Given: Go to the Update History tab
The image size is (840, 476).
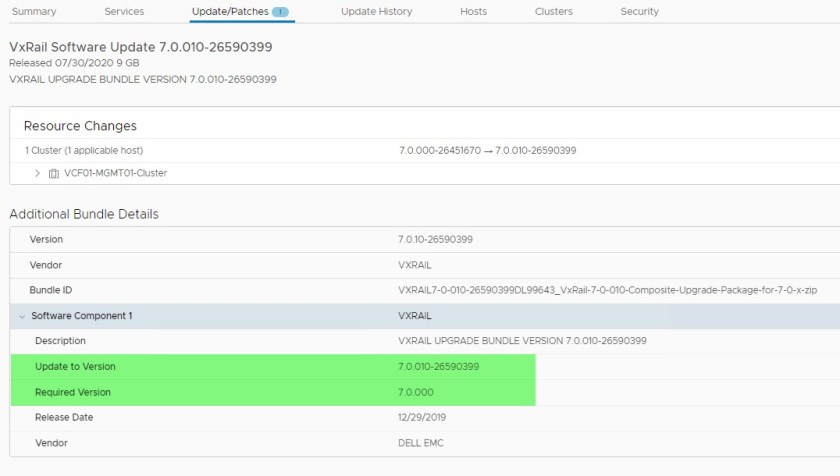Looking at the screenshot, I should tap(376, 12).
